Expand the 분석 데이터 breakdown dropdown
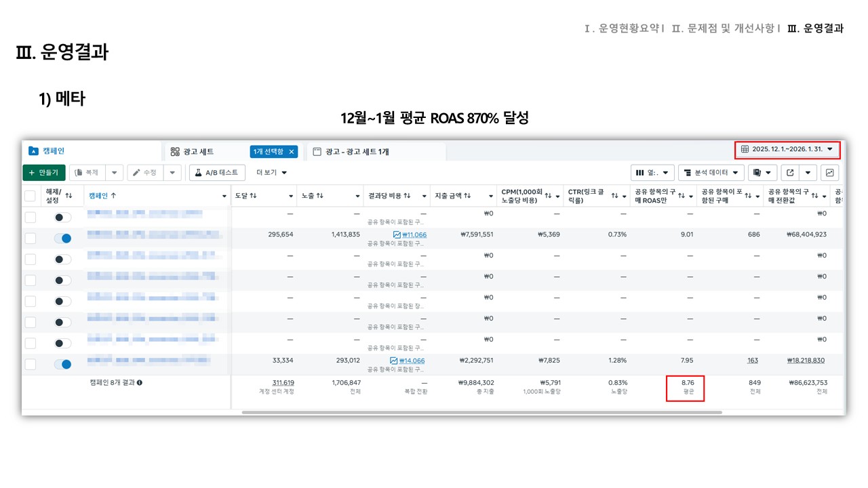Viewport: 868px width, 488px height. [x=711, y=173]
